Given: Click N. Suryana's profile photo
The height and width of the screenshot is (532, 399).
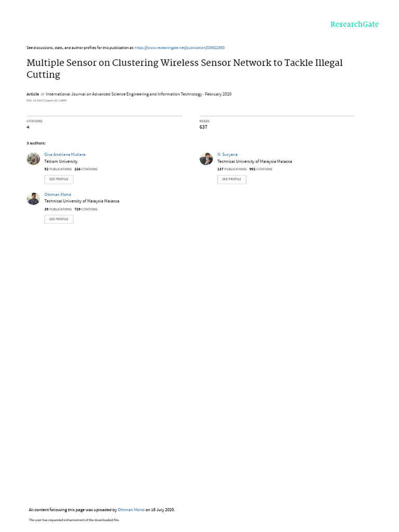Looking at the screenshot, I should [206, 159].
